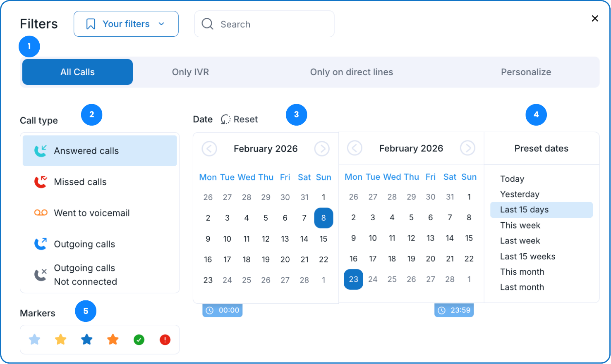Click the start time 00:00 clock badge

[x=223, y=310]
